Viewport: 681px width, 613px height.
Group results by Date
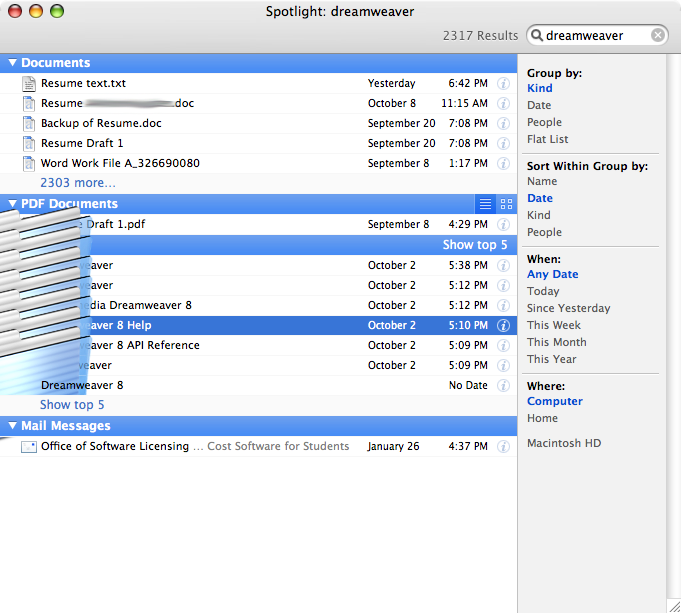tap(539, 105)
